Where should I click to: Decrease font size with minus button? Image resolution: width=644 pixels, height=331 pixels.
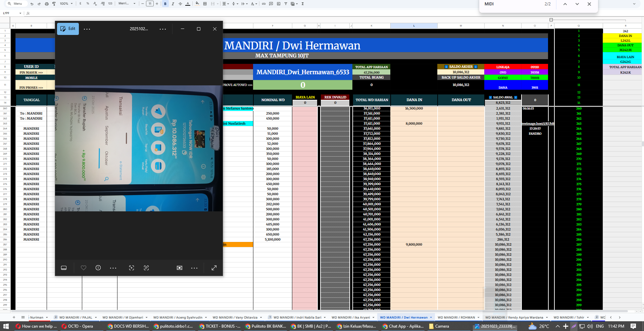click(x=143, y=4)
